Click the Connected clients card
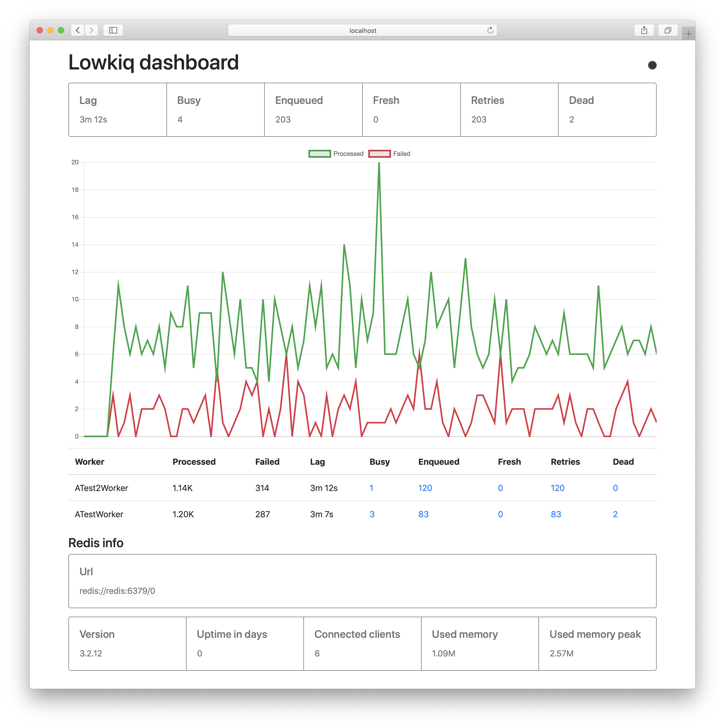The width and height of the screenshot is (725, 728). [x=362, y=644]
